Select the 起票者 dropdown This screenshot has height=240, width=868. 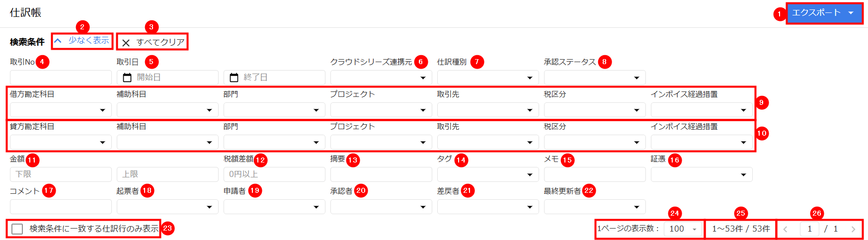[x=167, y=207]
